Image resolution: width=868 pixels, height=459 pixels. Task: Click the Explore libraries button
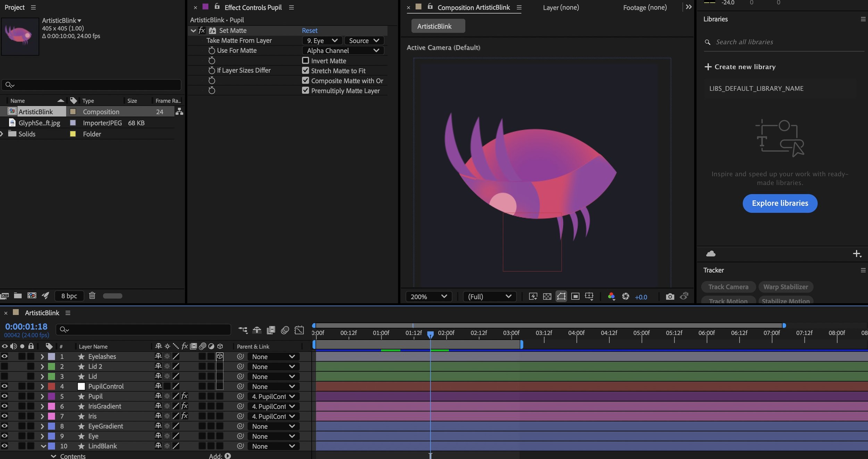click(780, 203)
